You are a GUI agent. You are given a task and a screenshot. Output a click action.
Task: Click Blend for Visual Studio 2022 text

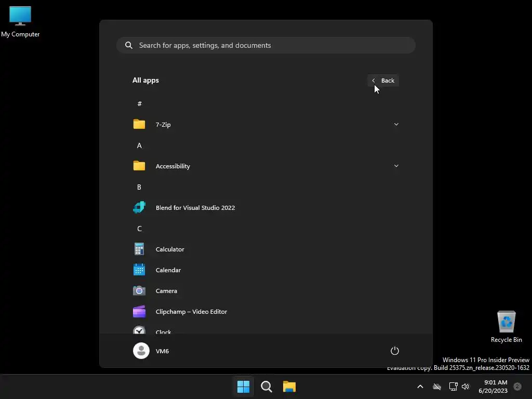[195, 208]
